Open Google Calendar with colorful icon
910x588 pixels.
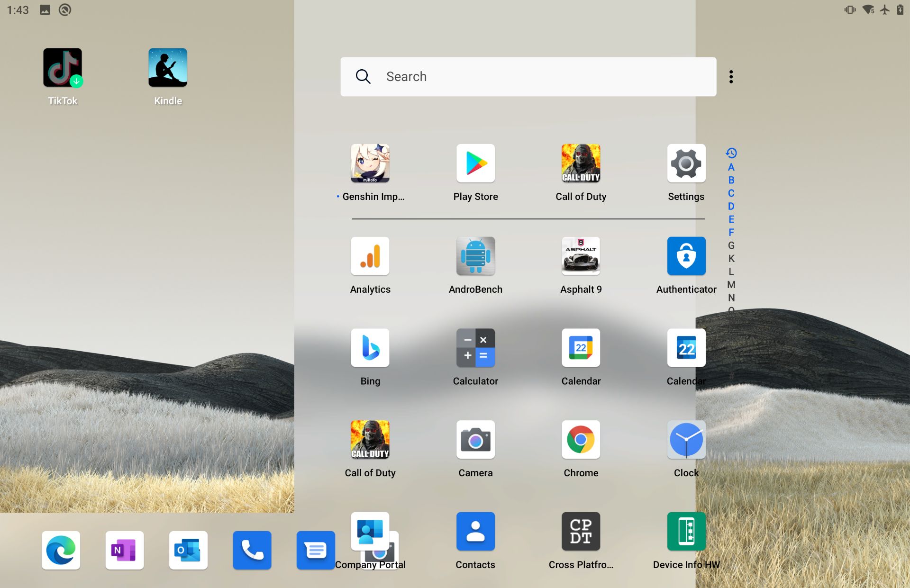pyautogui.click(x=581, y=348)
